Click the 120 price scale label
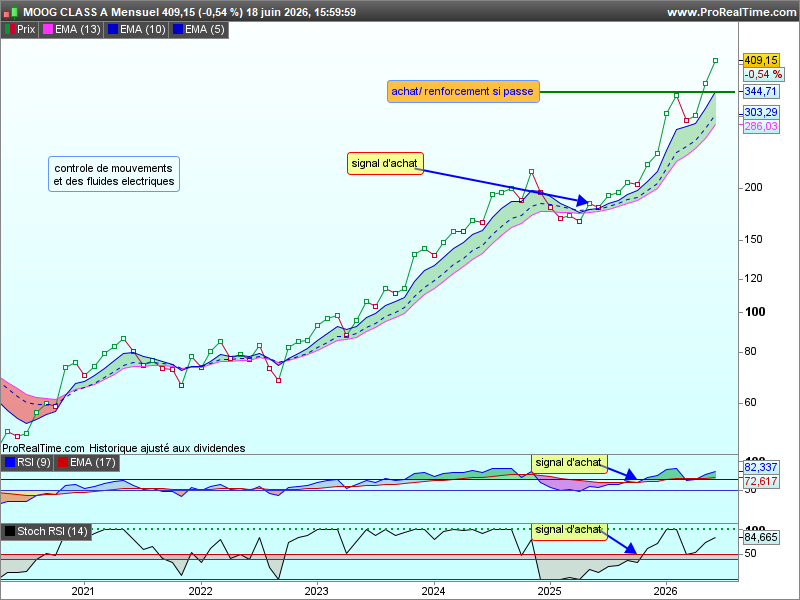800x600 pixels. [754, 279]
